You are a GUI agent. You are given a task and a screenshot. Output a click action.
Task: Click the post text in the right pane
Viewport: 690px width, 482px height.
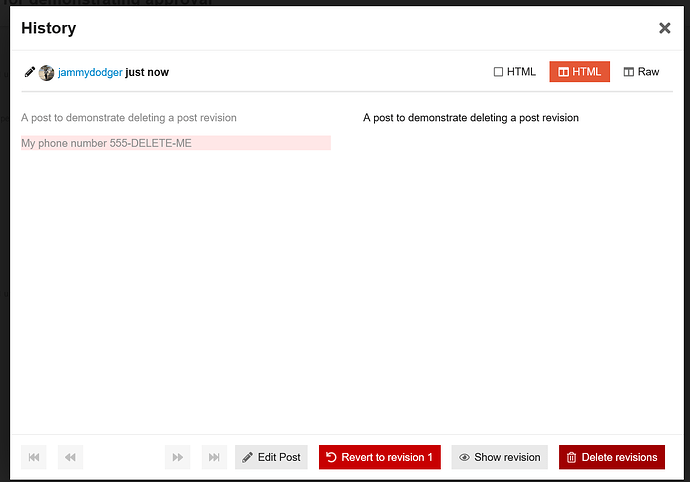click(x=471, y=118)
